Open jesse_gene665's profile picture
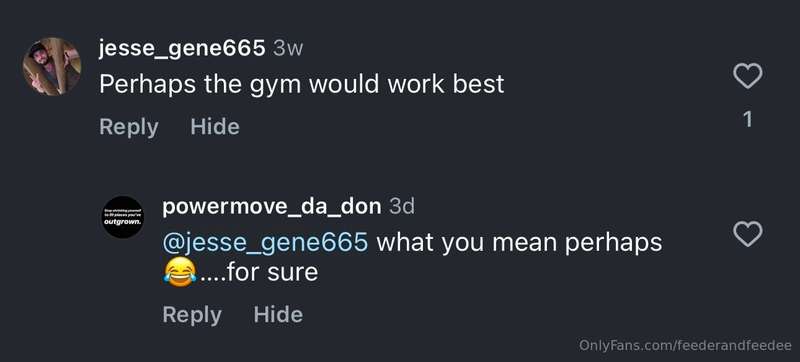This screenshot has width=800, height=362. (x=52, y=66)
